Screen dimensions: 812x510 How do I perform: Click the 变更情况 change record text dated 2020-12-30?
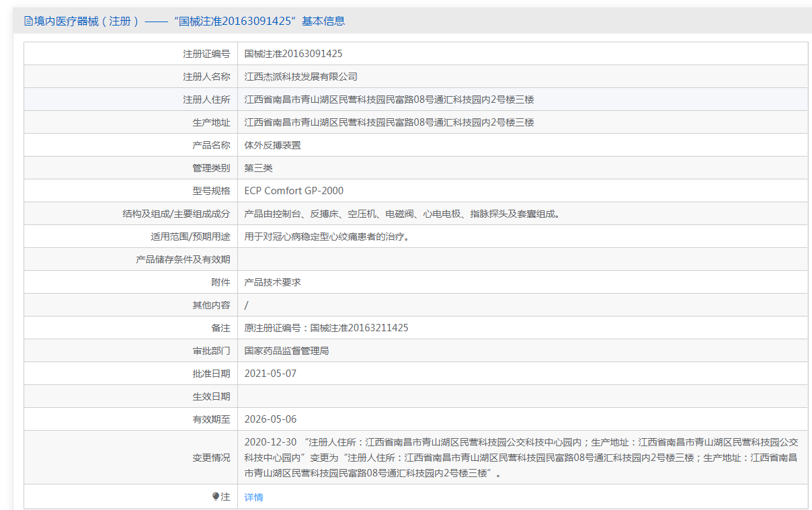click(522, 458)
